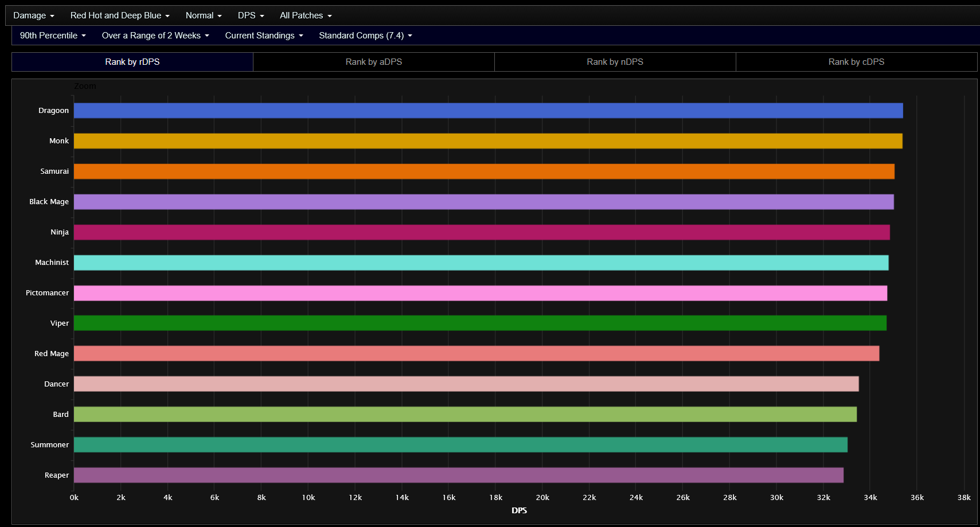
Task: Open the All Patches dropdown
Action: (306, 15)
